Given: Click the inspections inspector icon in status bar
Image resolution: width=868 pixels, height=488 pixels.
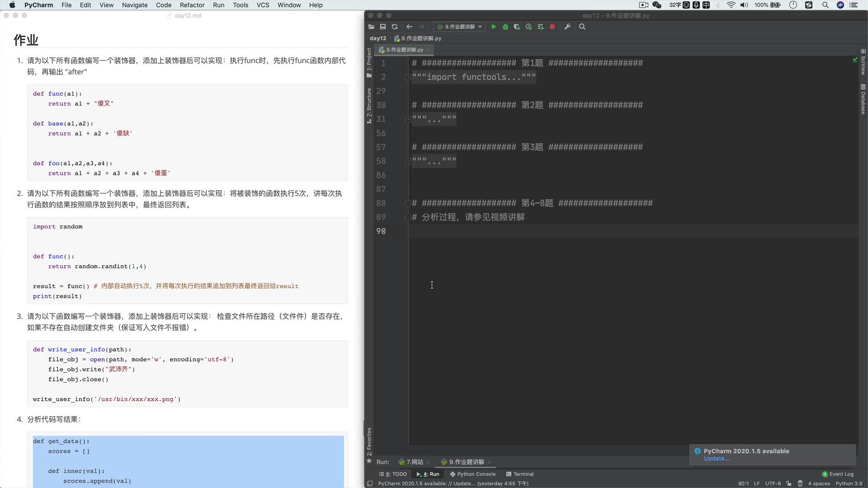Looking at the screenshot, I should [800, 483].
